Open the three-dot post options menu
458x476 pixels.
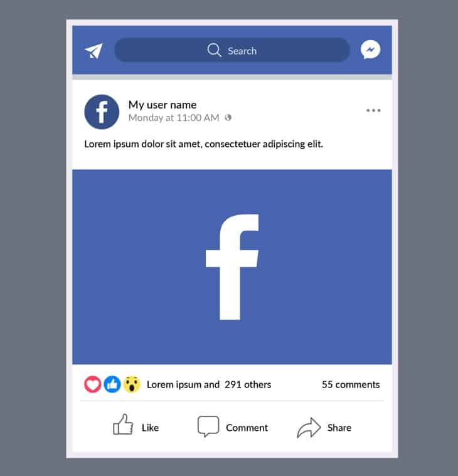pos(373,110)
